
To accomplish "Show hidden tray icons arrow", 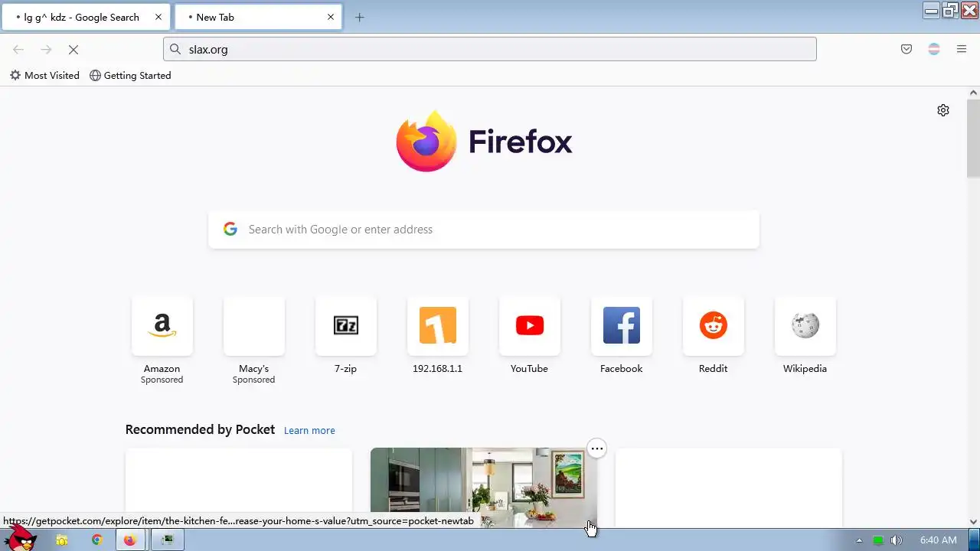I will click(858, 540).
